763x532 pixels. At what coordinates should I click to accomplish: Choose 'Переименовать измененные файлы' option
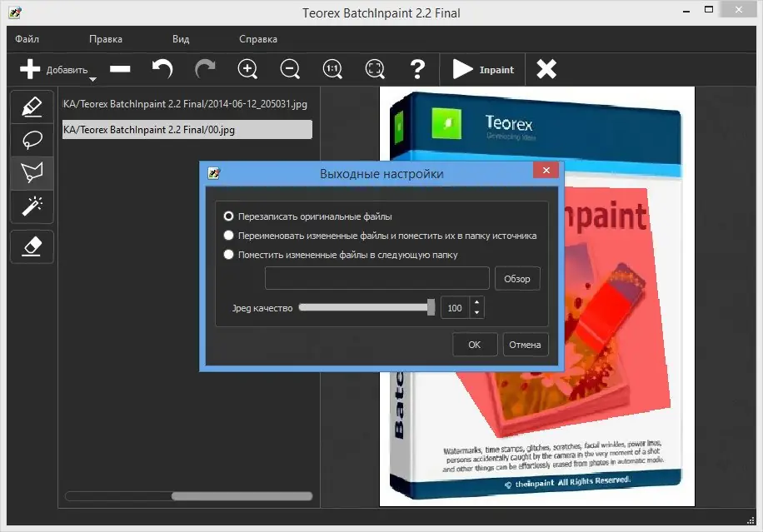click(x=228, y=236)
